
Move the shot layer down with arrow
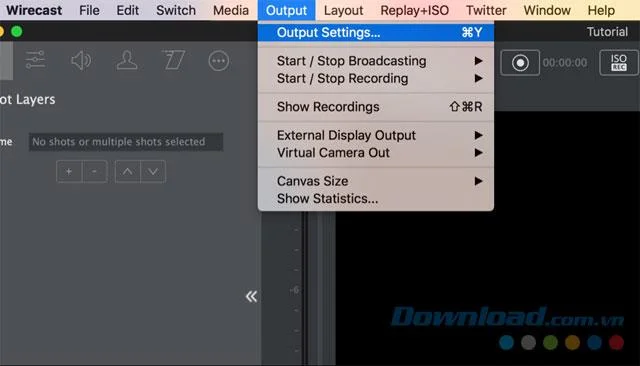[x=153, y=172]
